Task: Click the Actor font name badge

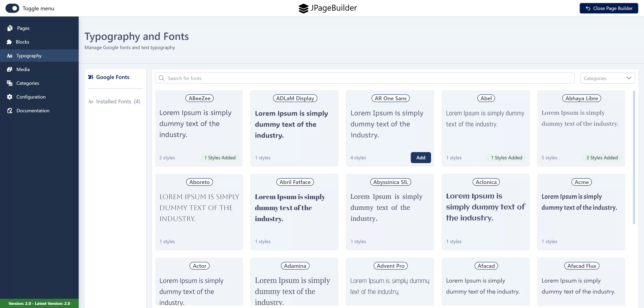Action: coord(200,266)
